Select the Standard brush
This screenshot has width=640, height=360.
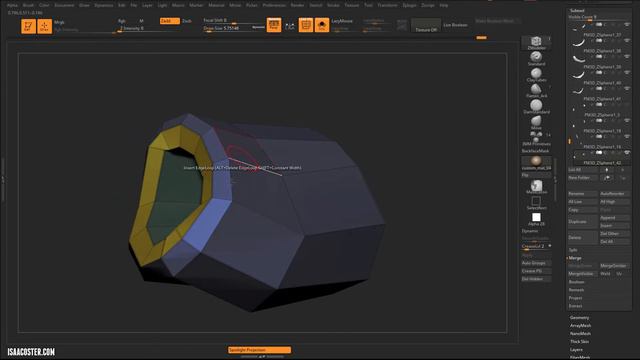coord(536,58)
